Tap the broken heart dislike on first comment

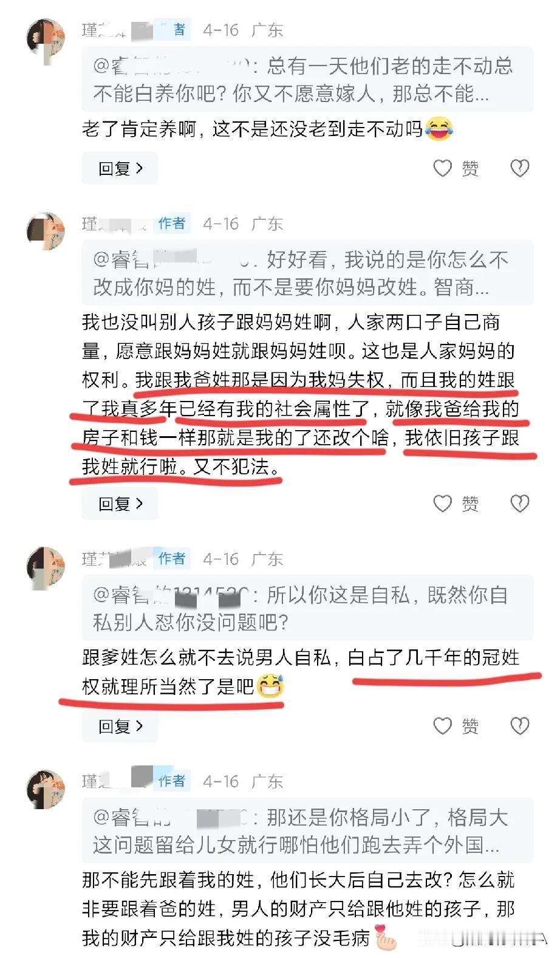click(519, 168)
